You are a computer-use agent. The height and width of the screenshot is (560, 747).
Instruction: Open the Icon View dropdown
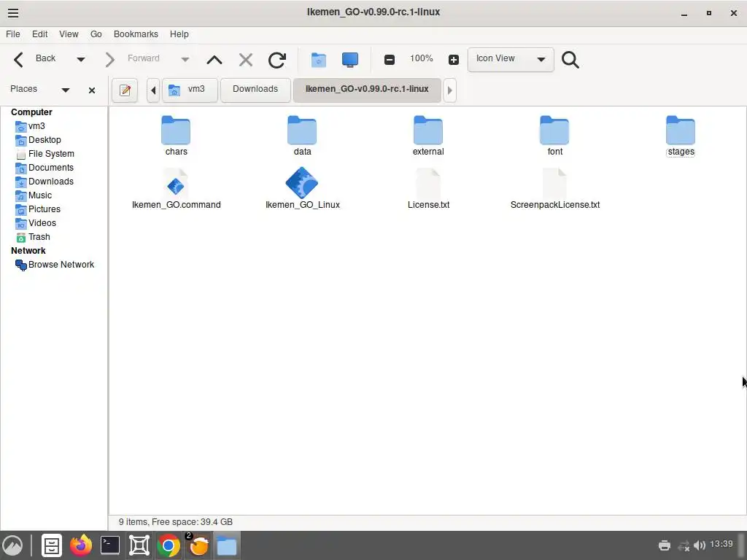click(x=511, y=60)
